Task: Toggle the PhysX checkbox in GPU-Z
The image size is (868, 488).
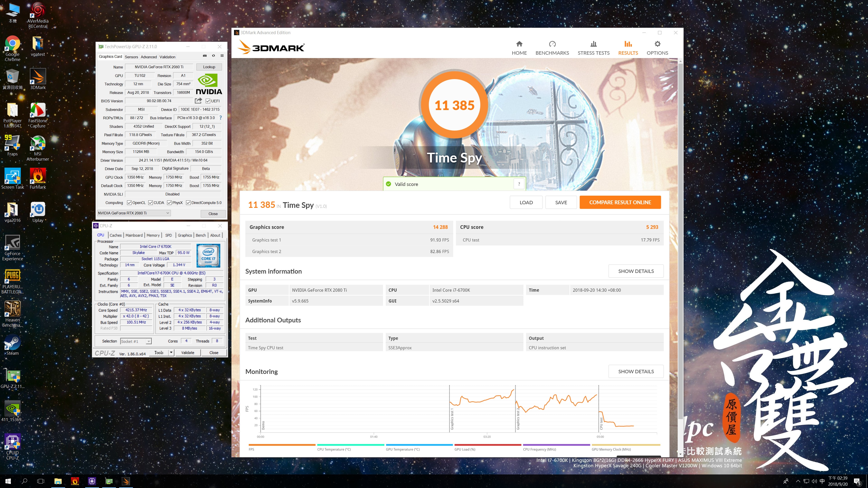Action: point(169,203)
